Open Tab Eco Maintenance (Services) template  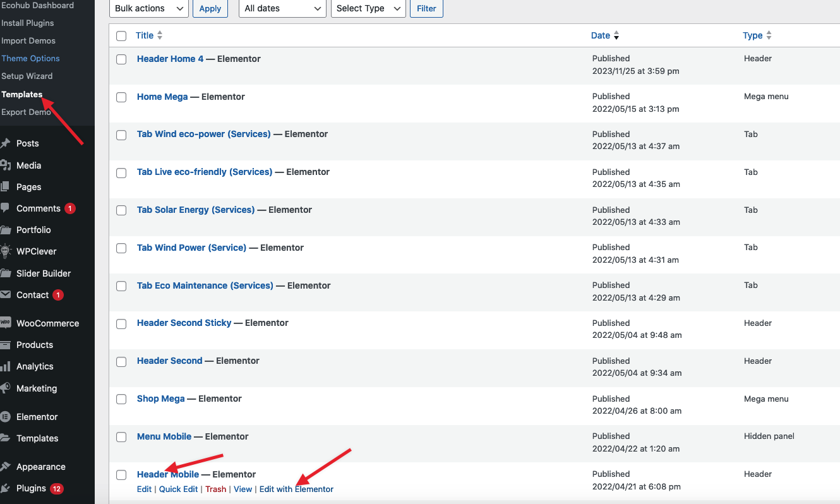205,285
